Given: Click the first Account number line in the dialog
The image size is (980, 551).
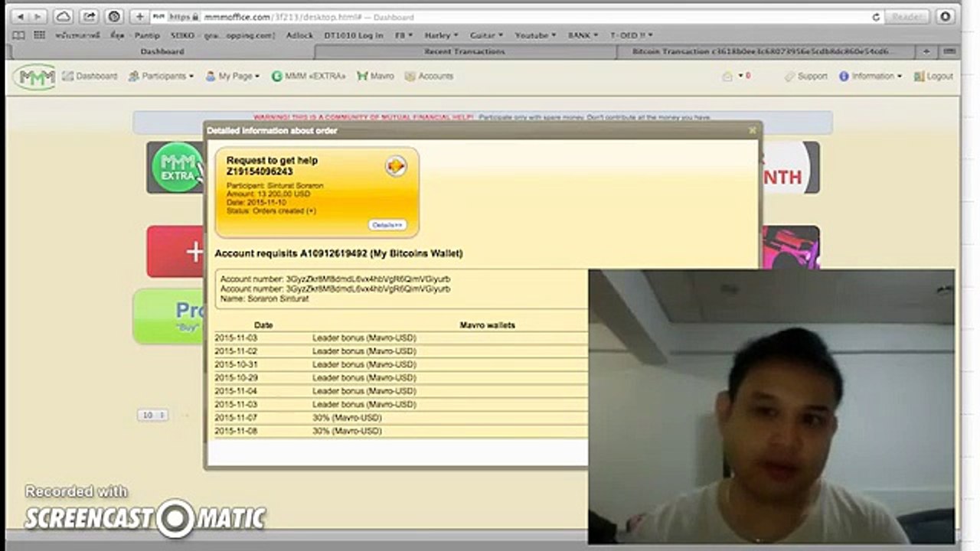Looking at the screenshot, I should pos(335,279).
